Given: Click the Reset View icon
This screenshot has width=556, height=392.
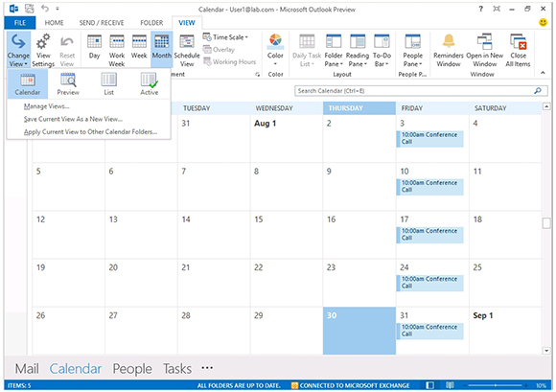Looking at the screenshot, I should click(67, 50).
